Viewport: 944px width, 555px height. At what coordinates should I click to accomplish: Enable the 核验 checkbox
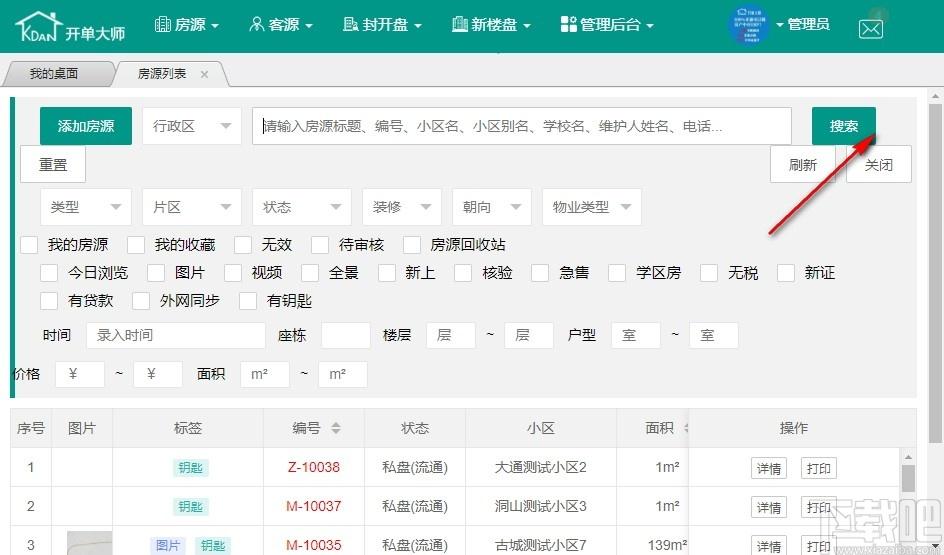pos(463,273)
